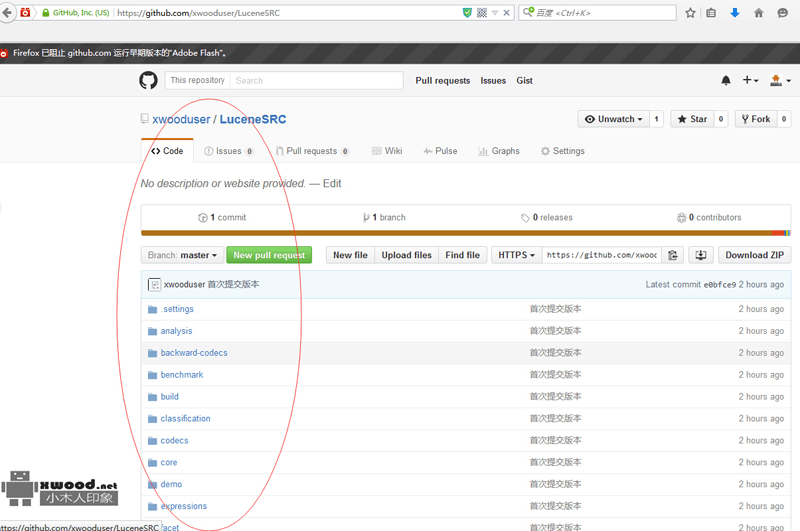Open the repository Pull requests tab
Screen dimensions: 800x531
click(x=312, y=151)
